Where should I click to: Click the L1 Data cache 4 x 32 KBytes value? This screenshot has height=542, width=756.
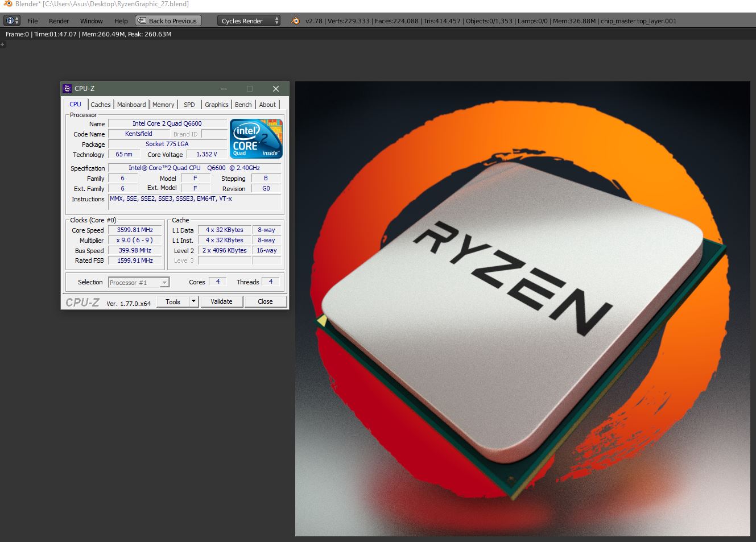coord(225,230)
